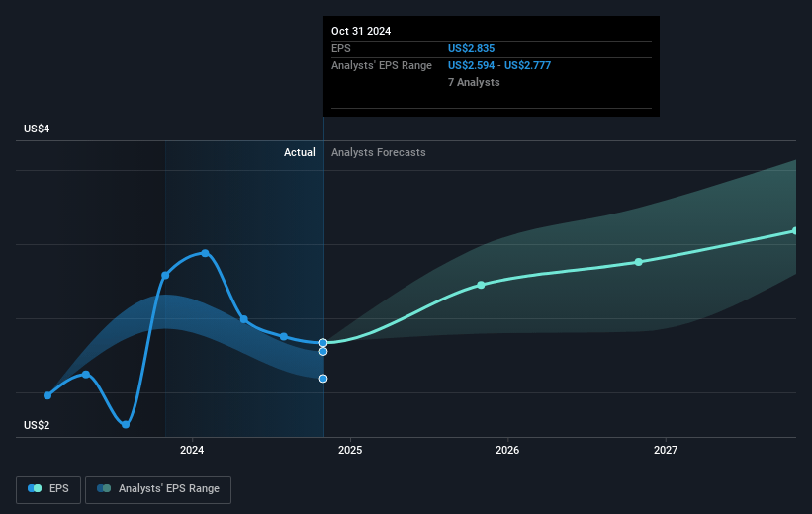Toggle the EPS legend button
Image resolution: width=812 pixels, height=514 pixels.
pos(48,489)
